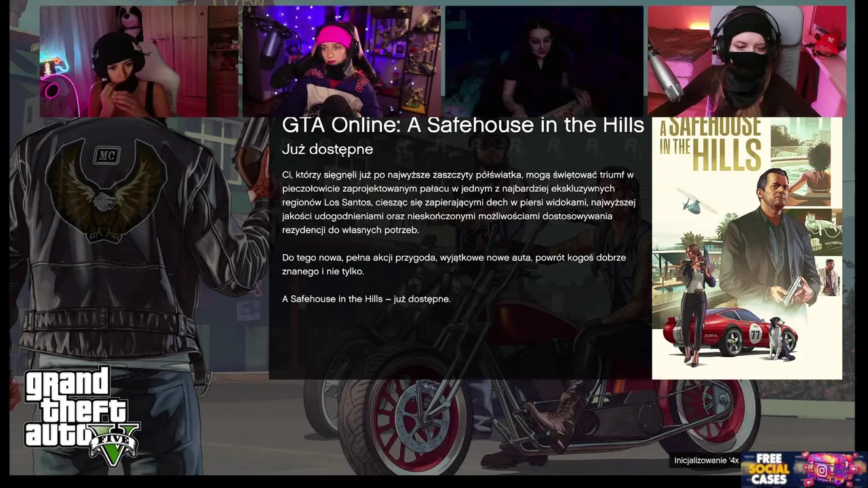Open the Free Social Cases banner
Screen dimensions: 868x488
(804, 469)
